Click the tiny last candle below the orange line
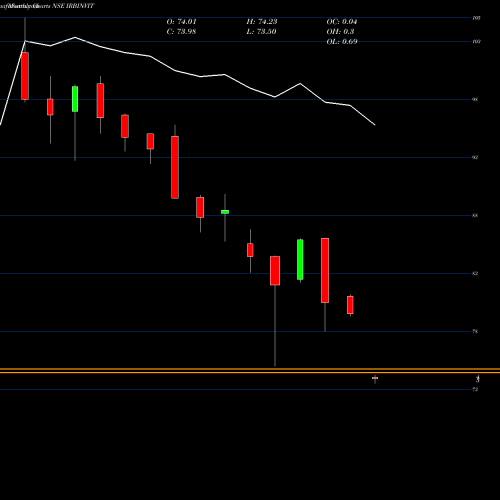 point(375,378)
